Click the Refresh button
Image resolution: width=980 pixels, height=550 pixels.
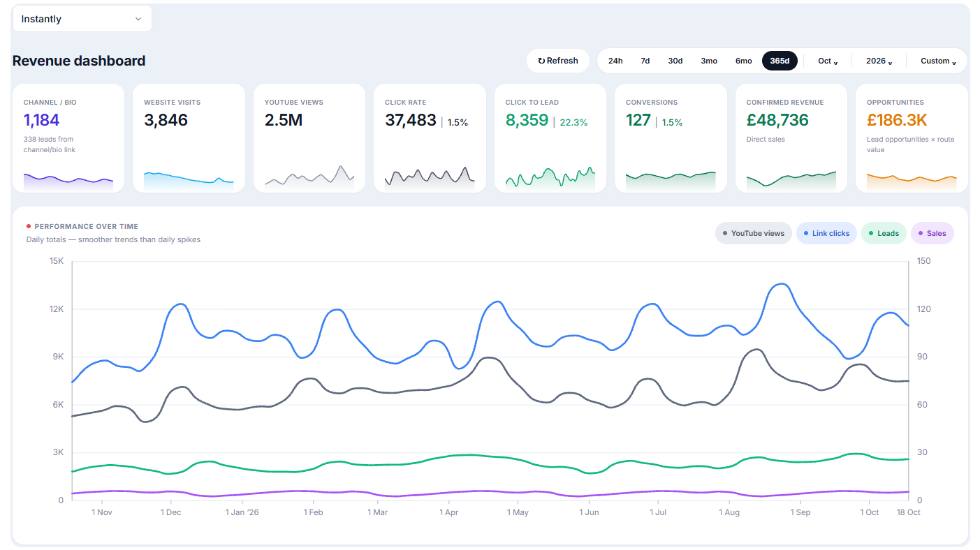coord(558,61)
